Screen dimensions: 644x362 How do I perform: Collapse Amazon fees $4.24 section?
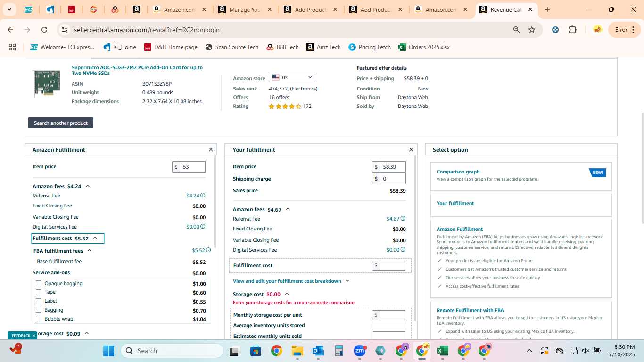(88, 186)
